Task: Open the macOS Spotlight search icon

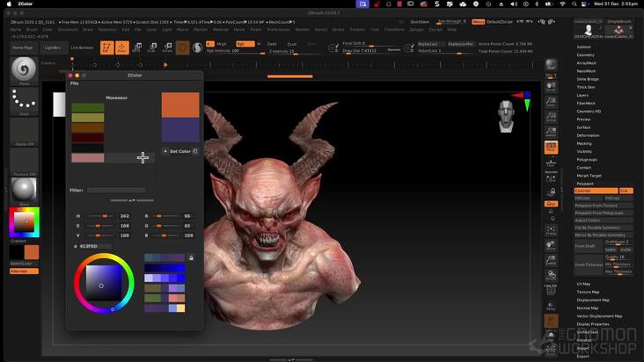Action: click(574, 4)
